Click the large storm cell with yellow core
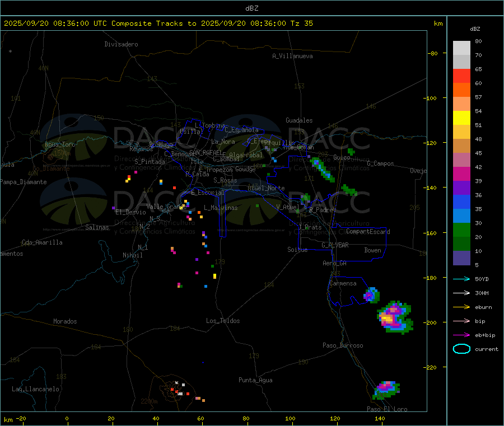This screenshot has height=426, width=504. pyautogui.click(x=395, y=317)
